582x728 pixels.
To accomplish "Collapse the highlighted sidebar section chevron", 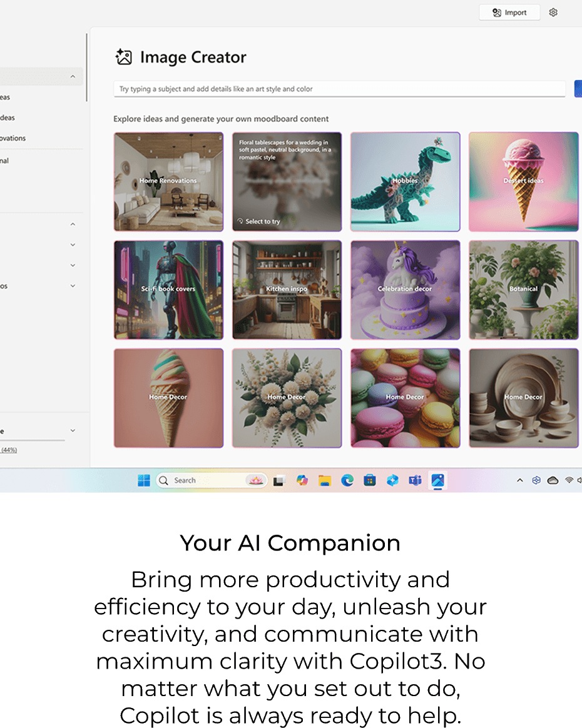I will point(73,76).
